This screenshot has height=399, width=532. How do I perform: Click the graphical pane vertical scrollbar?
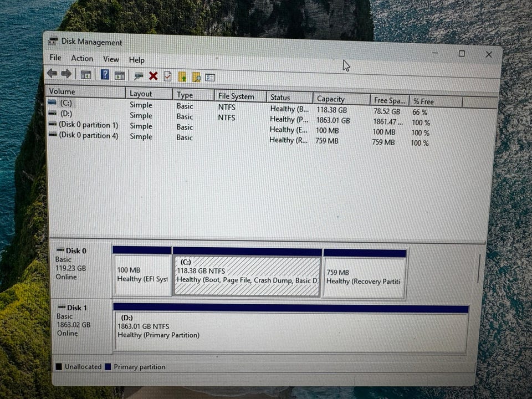(x=478, y=269)
